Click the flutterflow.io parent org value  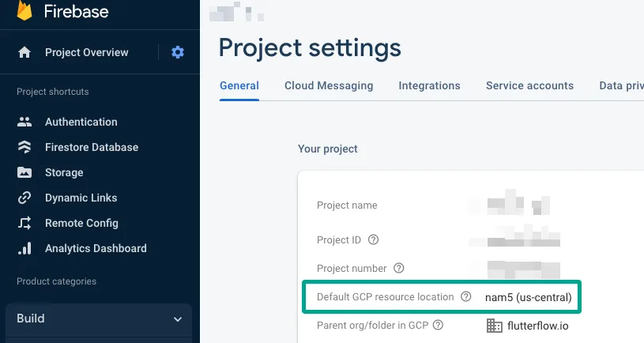click(x=538, y=326)
